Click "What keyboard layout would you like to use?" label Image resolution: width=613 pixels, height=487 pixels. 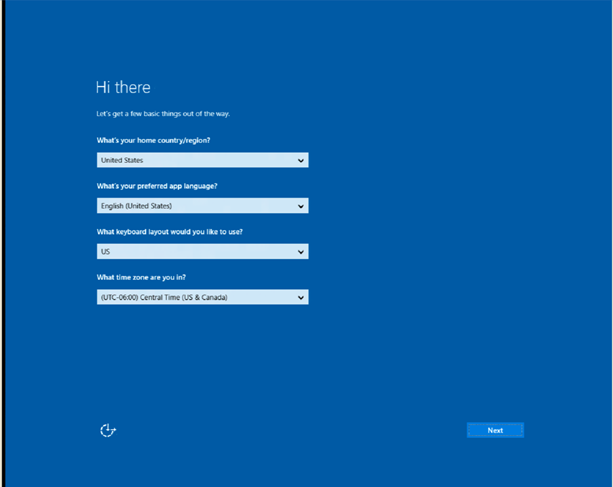click(170, 232)
